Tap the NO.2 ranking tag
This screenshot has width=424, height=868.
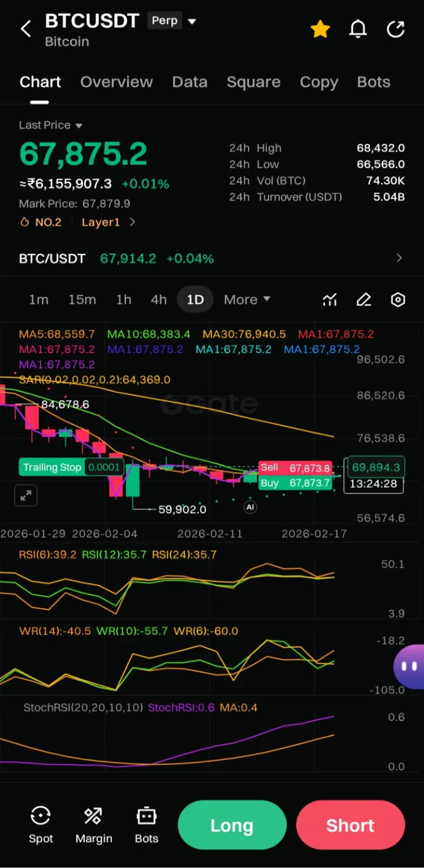click(41, 222)
